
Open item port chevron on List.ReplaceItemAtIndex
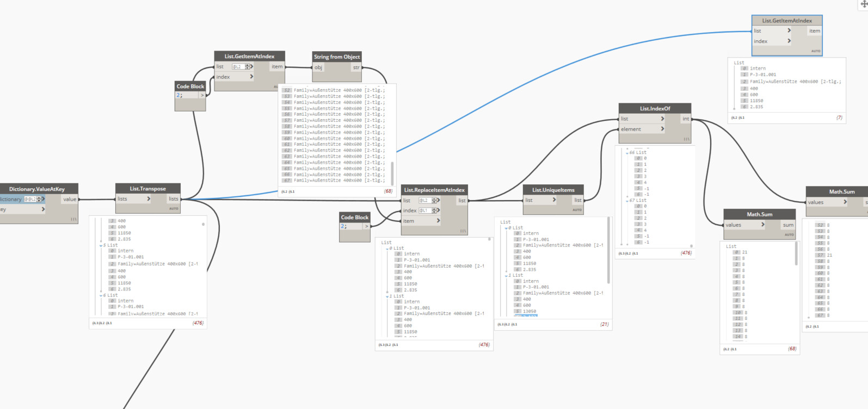click(438, 221)
